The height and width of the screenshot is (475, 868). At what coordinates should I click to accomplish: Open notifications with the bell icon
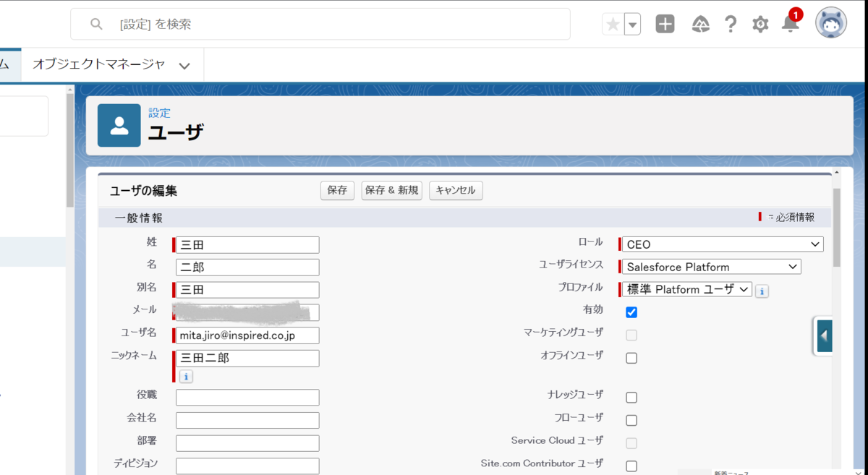click(x=790, y=23)
